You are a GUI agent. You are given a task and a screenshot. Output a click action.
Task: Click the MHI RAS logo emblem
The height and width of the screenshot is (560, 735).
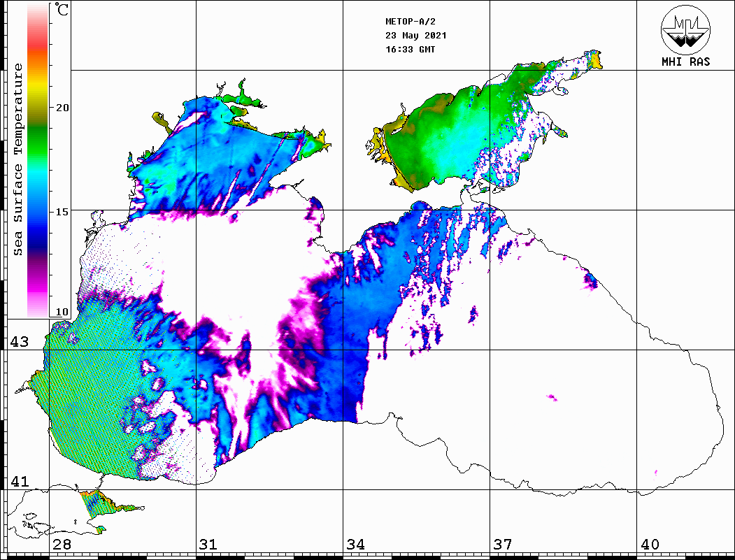click(686, 29)
